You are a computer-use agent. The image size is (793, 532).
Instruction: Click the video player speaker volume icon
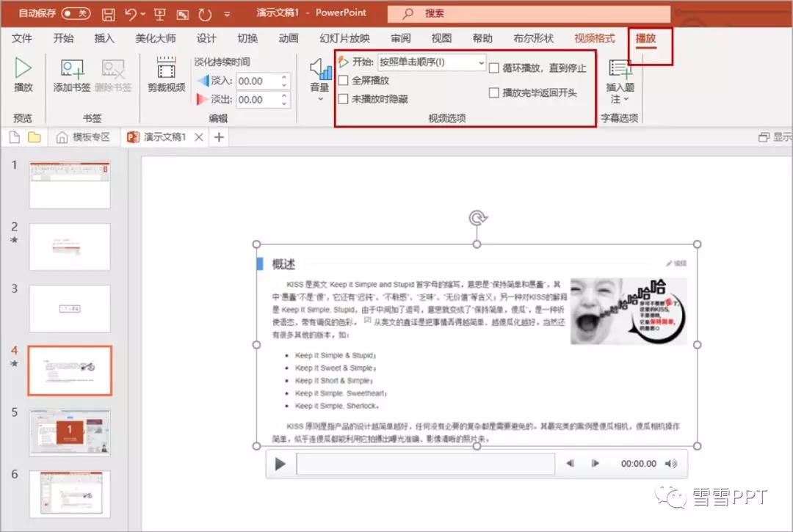pyautogui.click(x=671, y=464)
